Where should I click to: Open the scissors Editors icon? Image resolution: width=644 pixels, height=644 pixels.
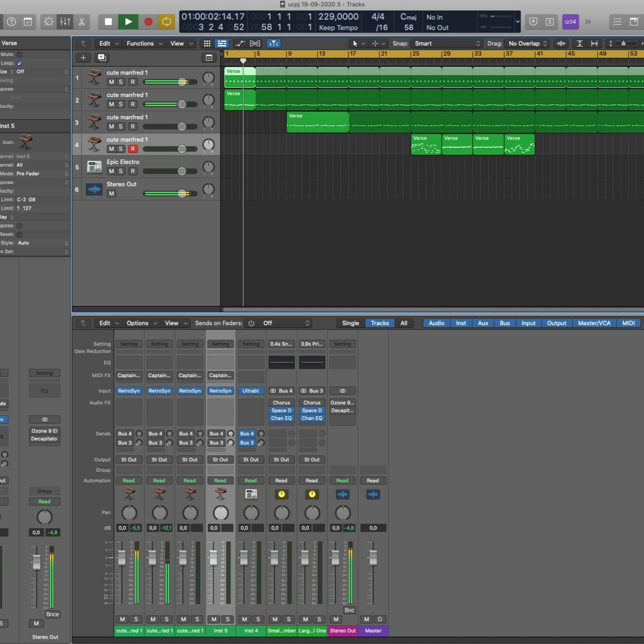click(x=81, y=22)
